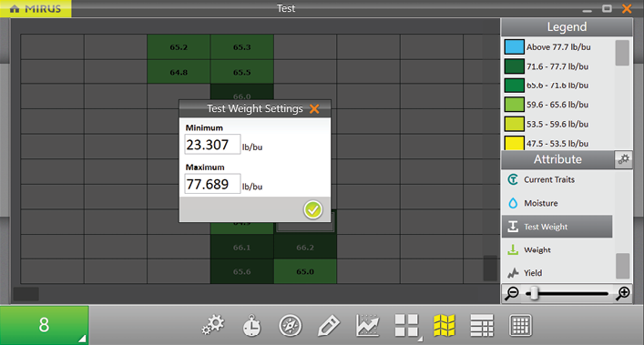Click the Minimum value input field
Screen dimensions: 644x345
[x=212, y=145]
